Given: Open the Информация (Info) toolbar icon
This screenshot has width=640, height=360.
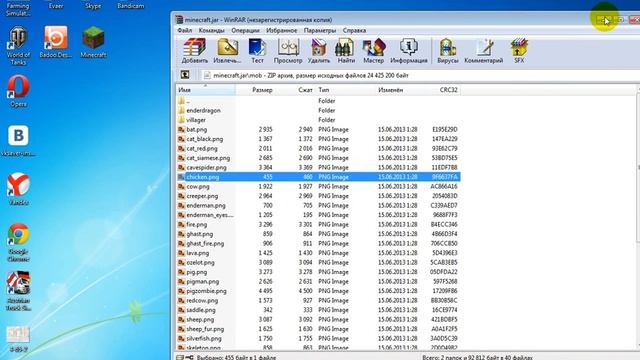Looking at the screenshot, I should (x=409, y=51).
